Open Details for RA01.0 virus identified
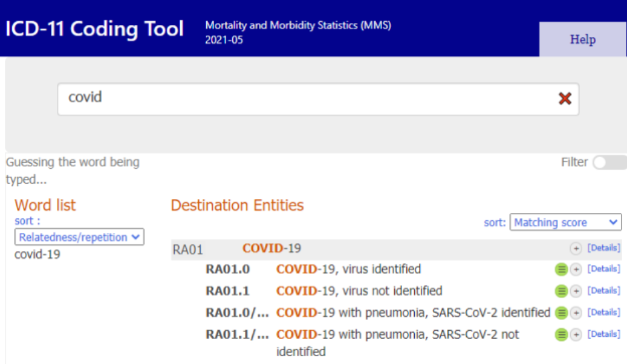This screenshot has width=627, height=364. 604,269
